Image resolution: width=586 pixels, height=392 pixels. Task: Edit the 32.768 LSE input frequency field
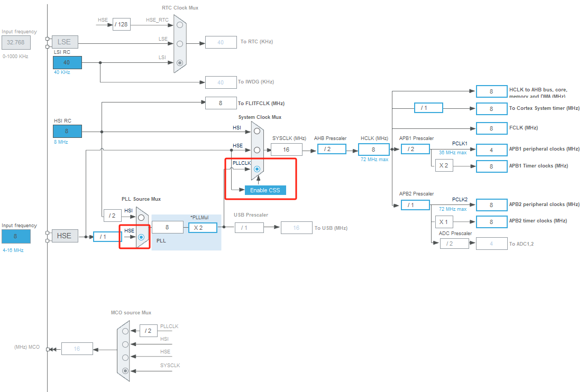tap(15, 42)
